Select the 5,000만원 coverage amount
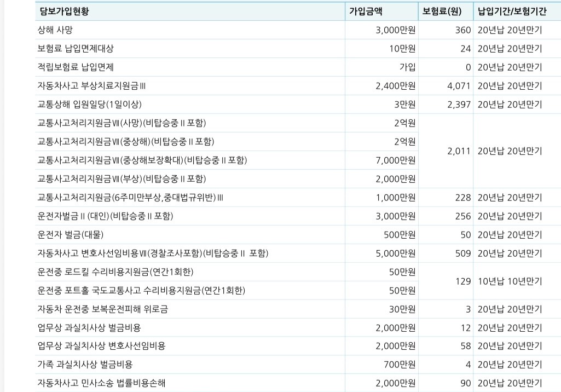This screenshot has height=392, width=561. [x=395, y=253]
